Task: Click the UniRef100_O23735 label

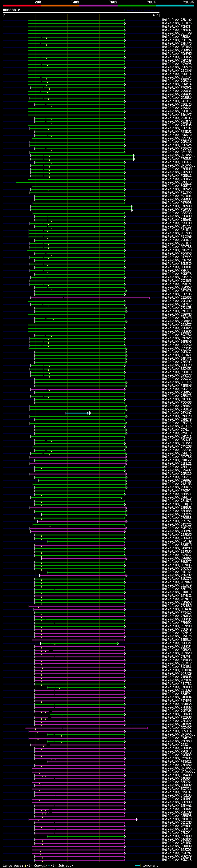Action: [x=177, y=139]
